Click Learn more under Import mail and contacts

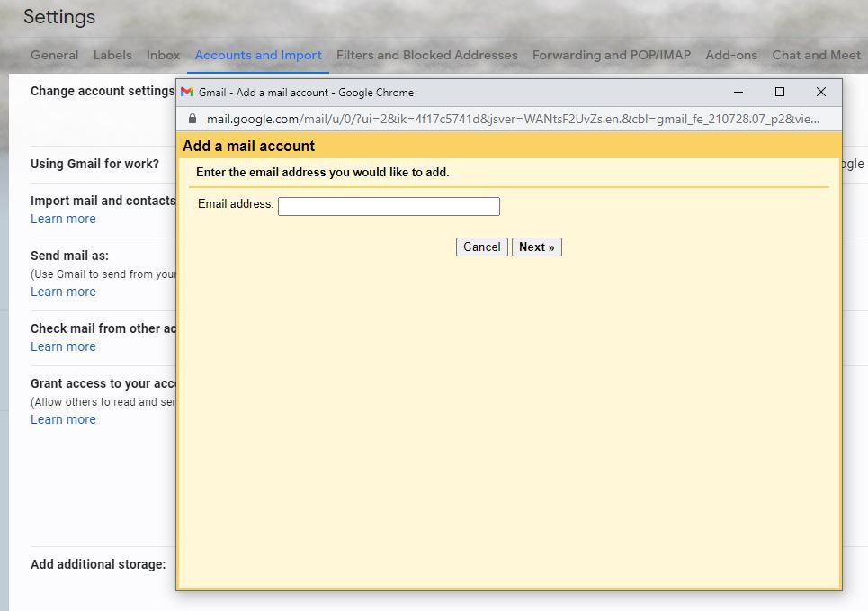point(63,219)
